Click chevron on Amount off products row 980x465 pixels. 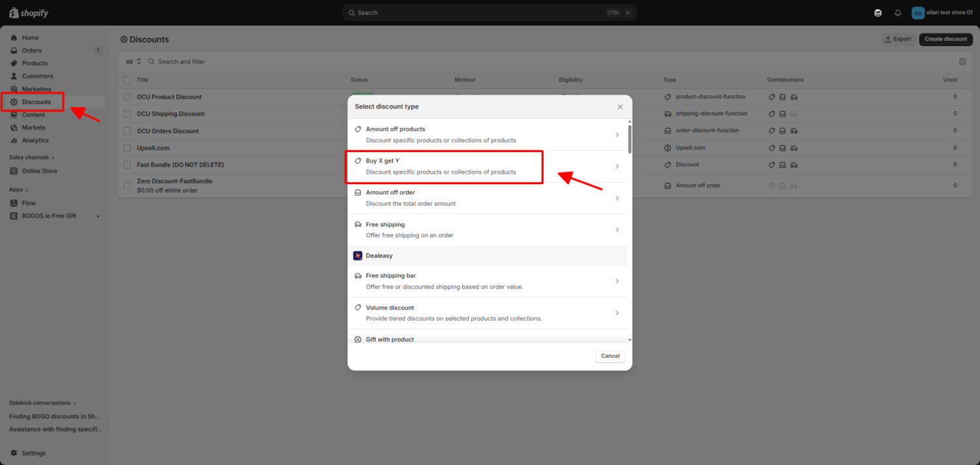[617, 135]
